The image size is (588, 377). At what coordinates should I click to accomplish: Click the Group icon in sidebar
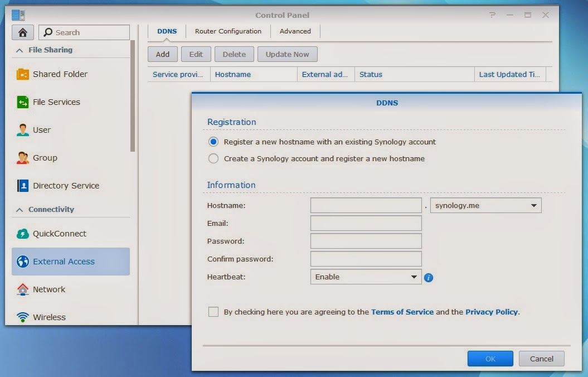pos(23,158)
